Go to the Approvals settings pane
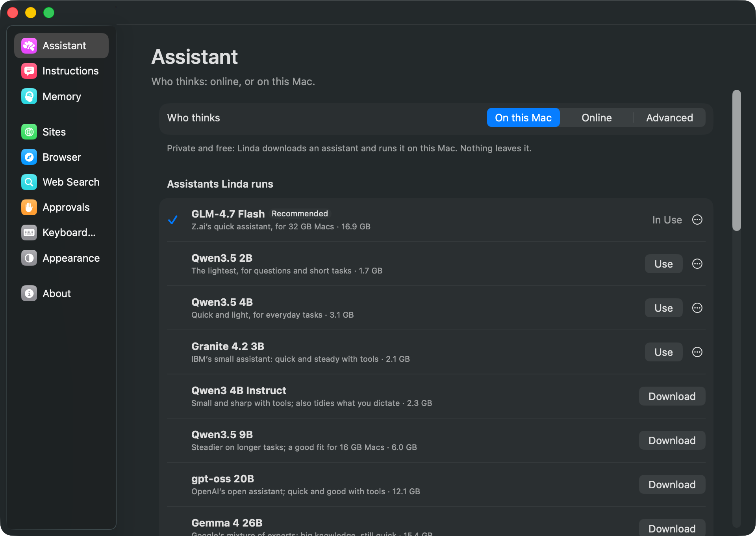This screenshot has height=536, width=756. (x=61, y=207)
